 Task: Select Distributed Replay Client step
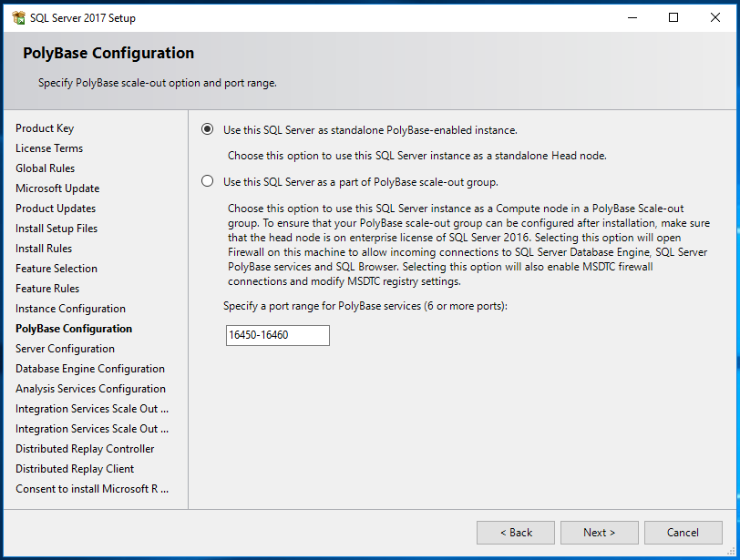point(75,469)
